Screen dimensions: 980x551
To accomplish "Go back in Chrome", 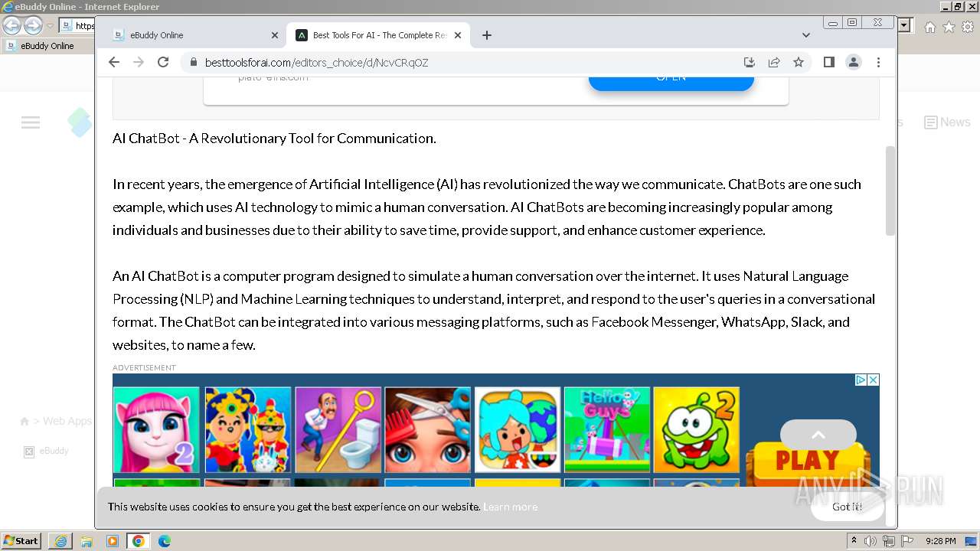I will pyautogui.click(x=114, y=62).
